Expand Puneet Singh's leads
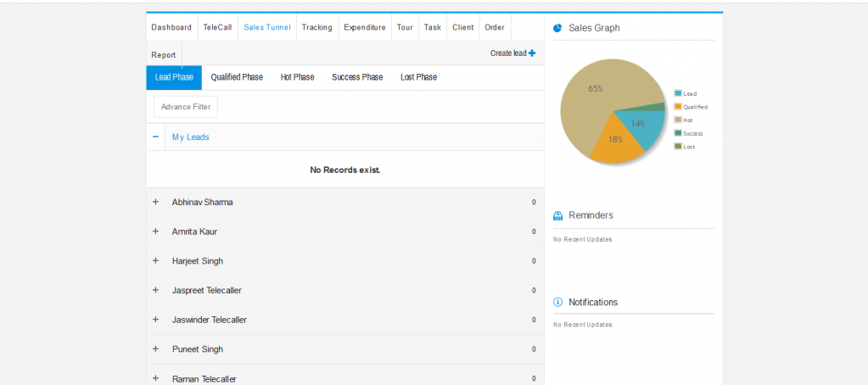 click(x=155, y=349)
